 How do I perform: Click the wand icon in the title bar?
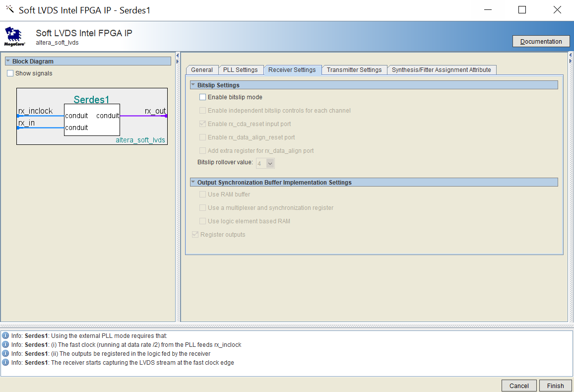point(9,9)
